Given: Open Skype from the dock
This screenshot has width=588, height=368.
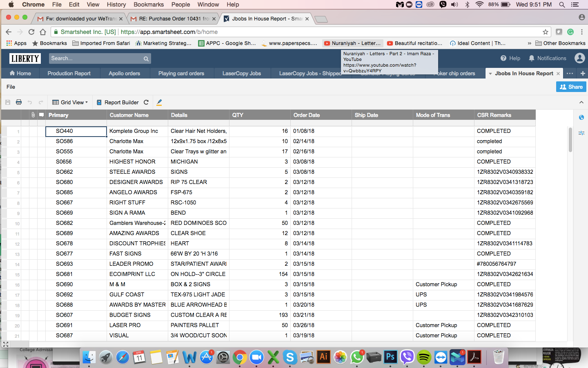Looking at the screenshot, I should coord(290,357).
